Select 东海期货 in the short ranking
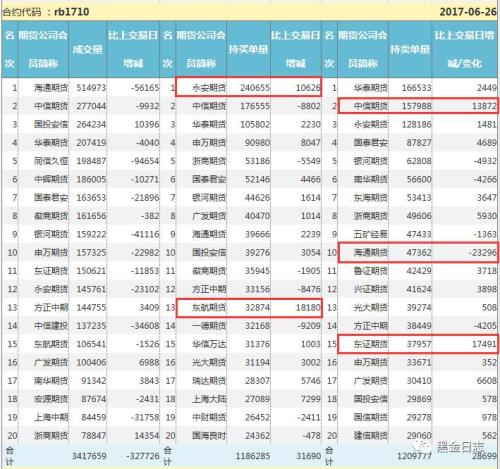The height and width of the screenshot is (469, 500). 371,198
